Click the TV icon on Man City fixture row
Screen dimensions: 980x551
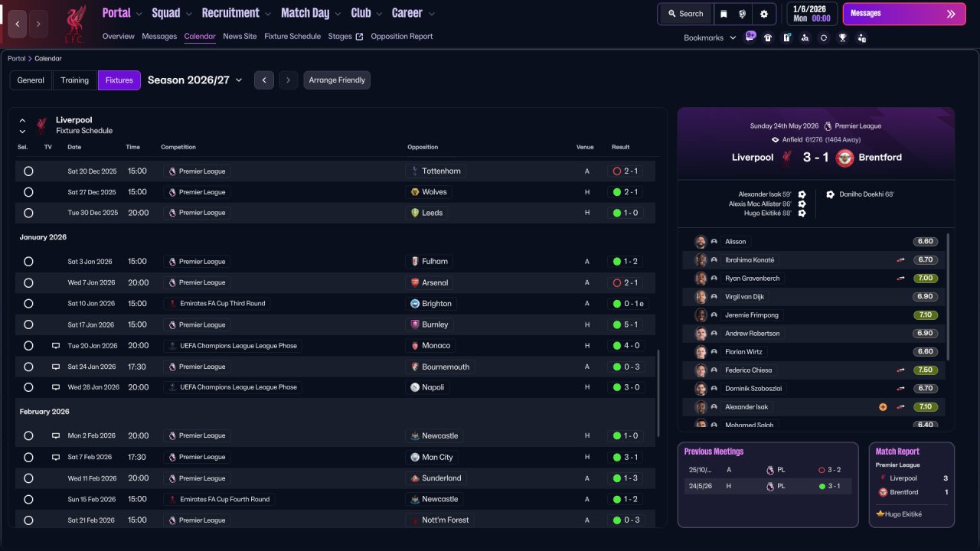pos(56,457)
